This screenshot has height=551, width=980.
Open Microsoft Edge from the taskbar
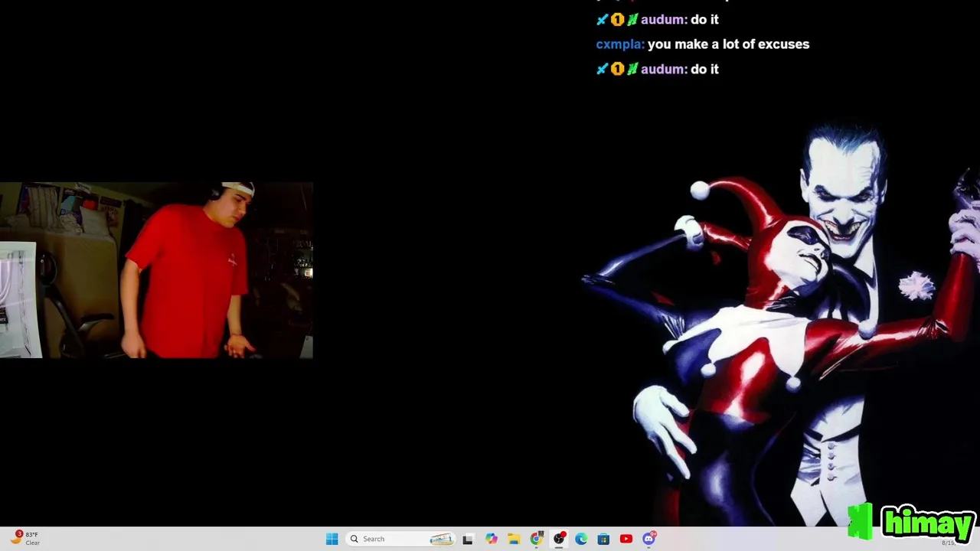coord(581,539)
